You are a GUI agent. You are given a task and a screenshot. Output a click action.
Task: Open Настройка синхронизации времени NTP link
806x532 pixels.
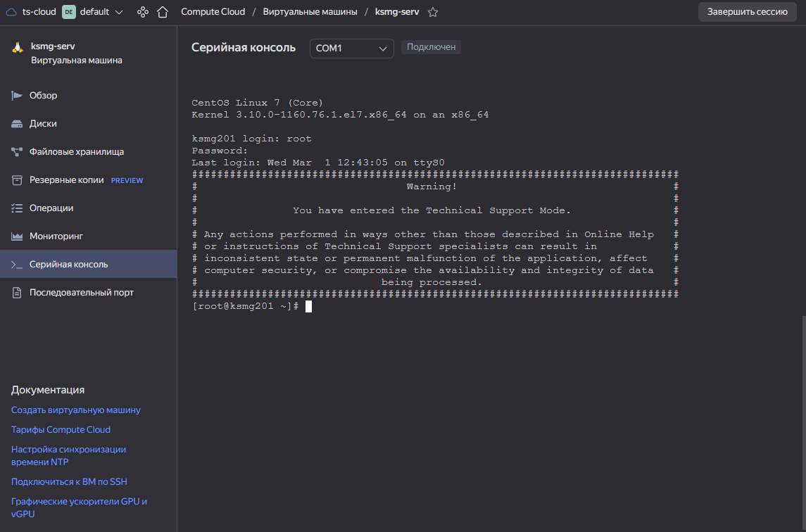tap(68, 455)
